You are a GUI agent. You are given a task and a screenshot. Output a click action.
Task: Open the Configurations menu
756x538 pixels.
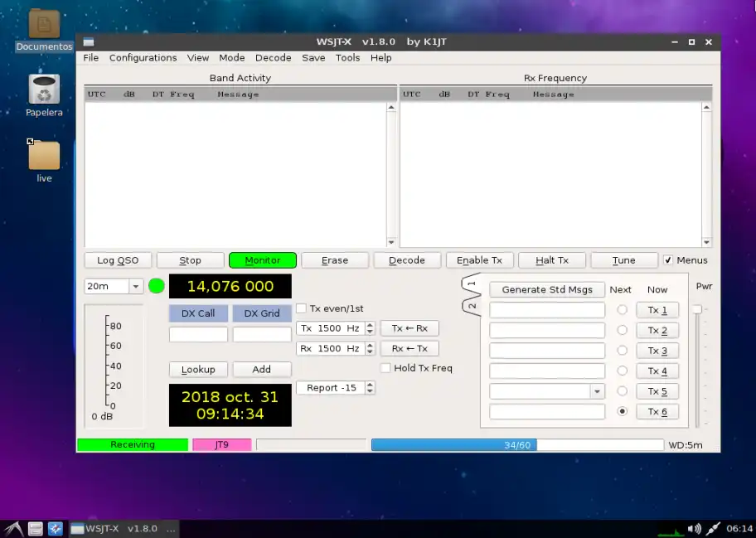coord(143,58)
